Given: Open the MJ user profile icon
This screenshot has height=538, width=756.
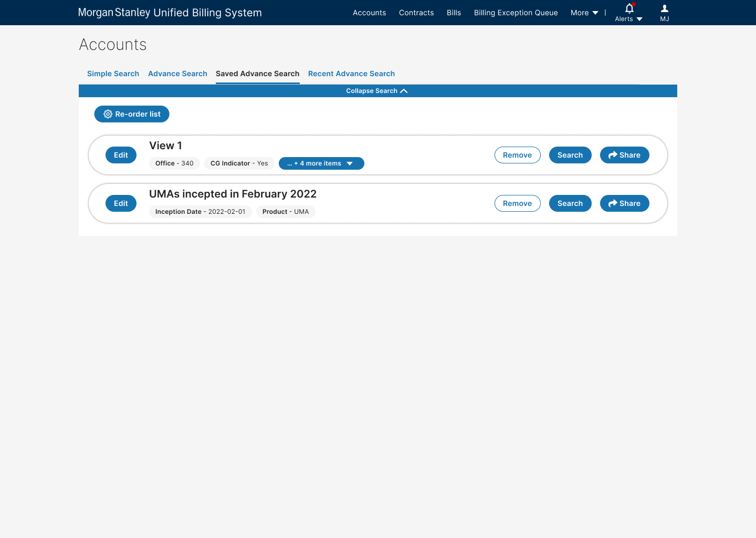Looking at the screenshot, I should tap(665, 13).
